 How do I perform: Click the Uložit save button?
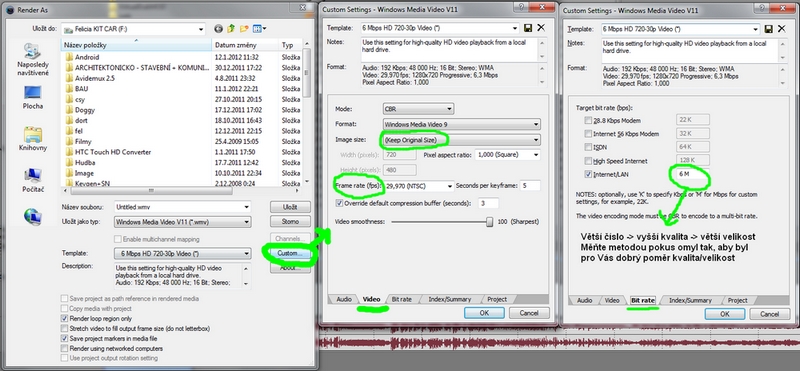point(290,207)
